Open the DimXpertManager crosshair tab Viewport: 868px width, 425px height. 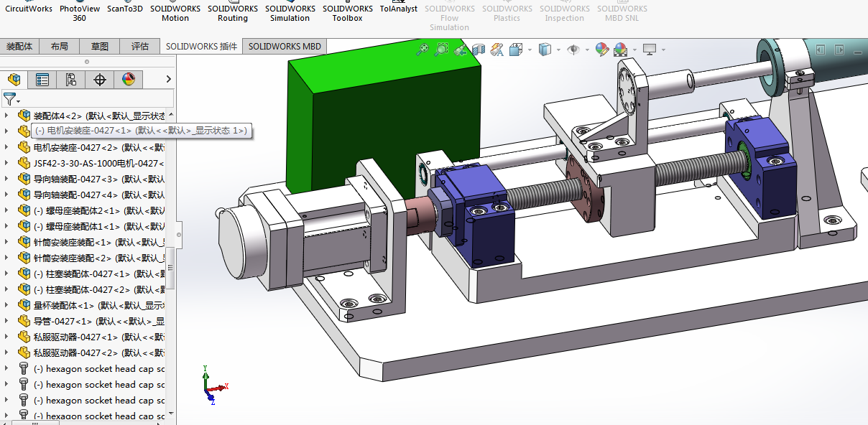100,79
